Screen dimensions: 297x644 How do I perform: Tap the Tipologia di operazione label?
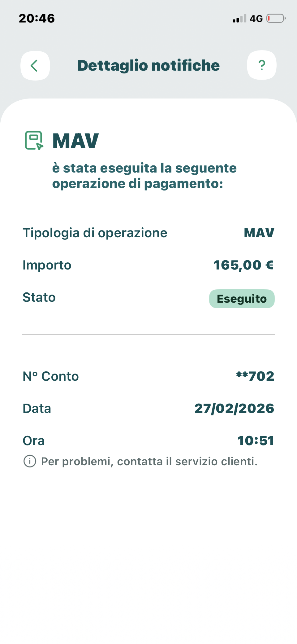coord(95,233)
